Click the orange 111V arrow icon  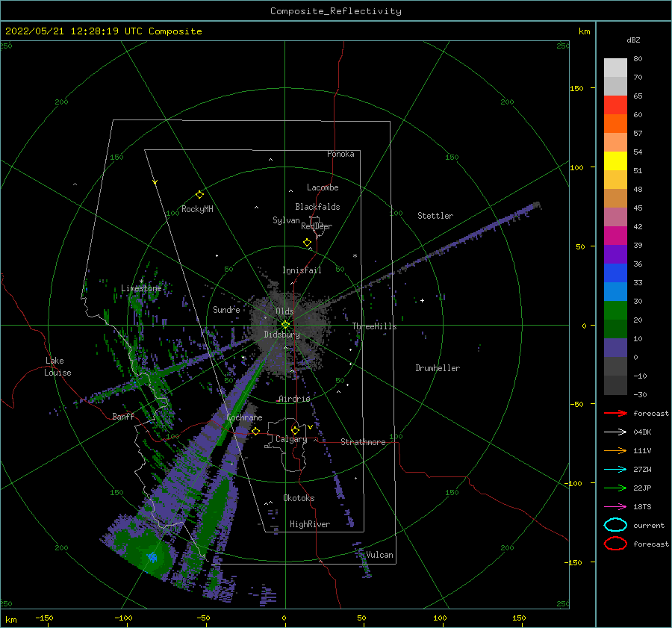click(x=615, y=450)
